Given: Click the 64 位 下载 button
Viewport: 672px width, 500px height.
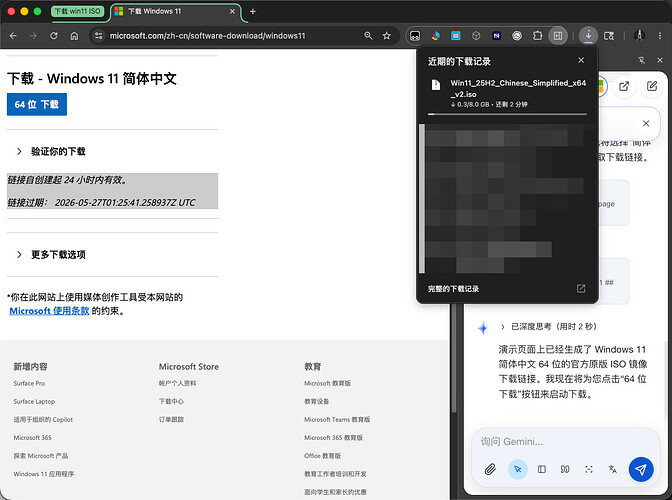Looking at the screenshot, I should (x=37, y=104).
